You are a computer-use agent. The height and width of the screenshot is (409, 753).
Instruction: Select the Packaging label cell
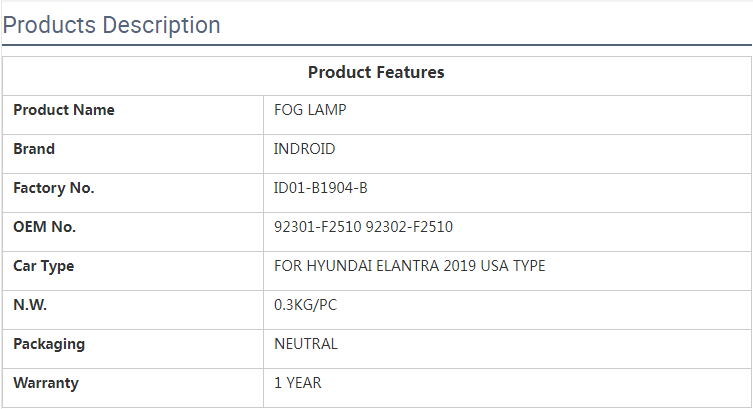coord(49,344)
